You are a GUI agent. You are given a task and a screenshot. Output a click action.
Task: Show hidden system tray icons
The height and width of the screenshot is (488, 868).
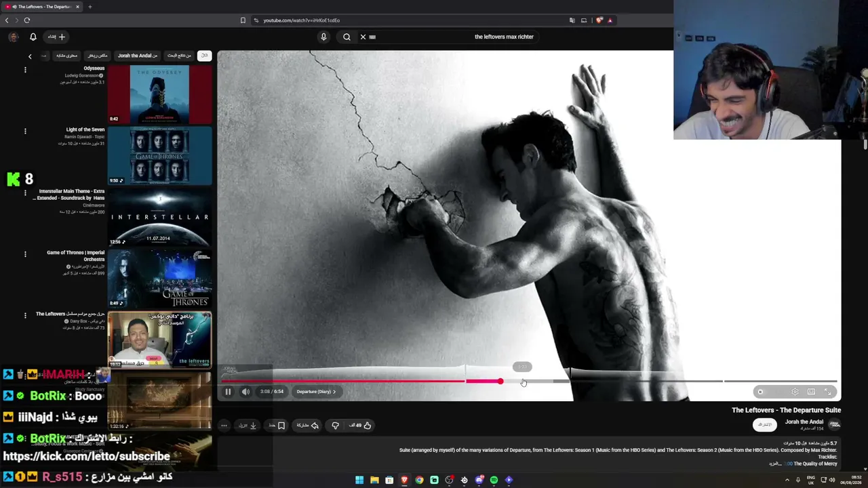point(787,480)
